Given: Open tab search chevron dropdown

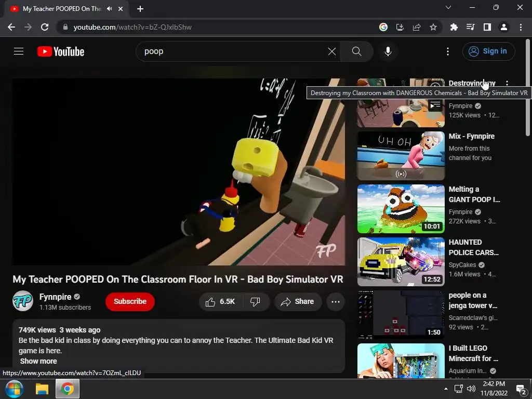Looking at the screenshot, I should tap(448, 7).
